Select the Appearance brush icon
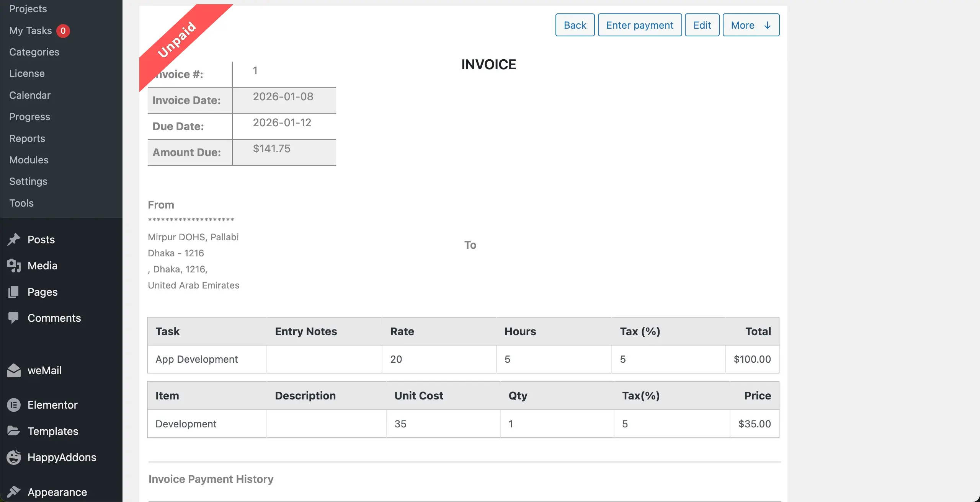 [x=14, y=492]
